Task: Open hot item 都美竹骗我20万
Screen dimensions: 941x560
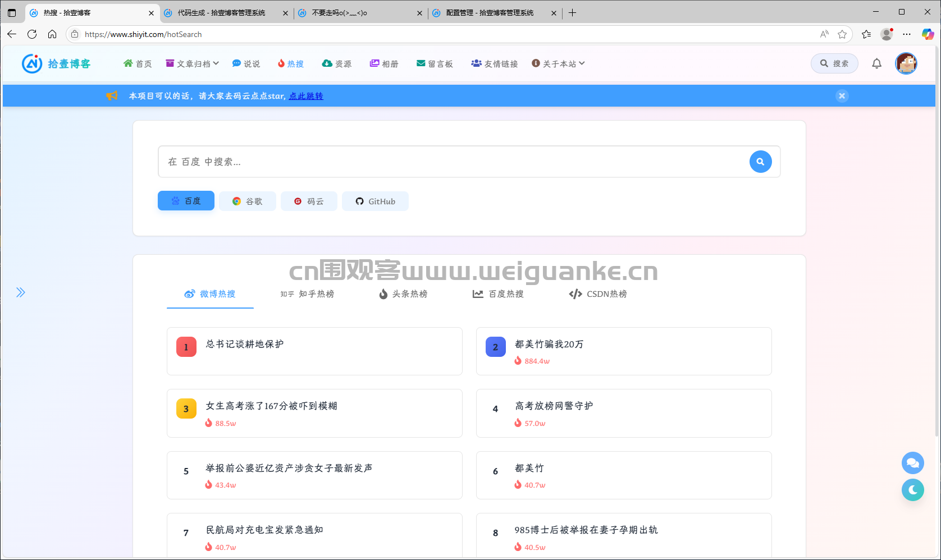Action: click(624, 351)
